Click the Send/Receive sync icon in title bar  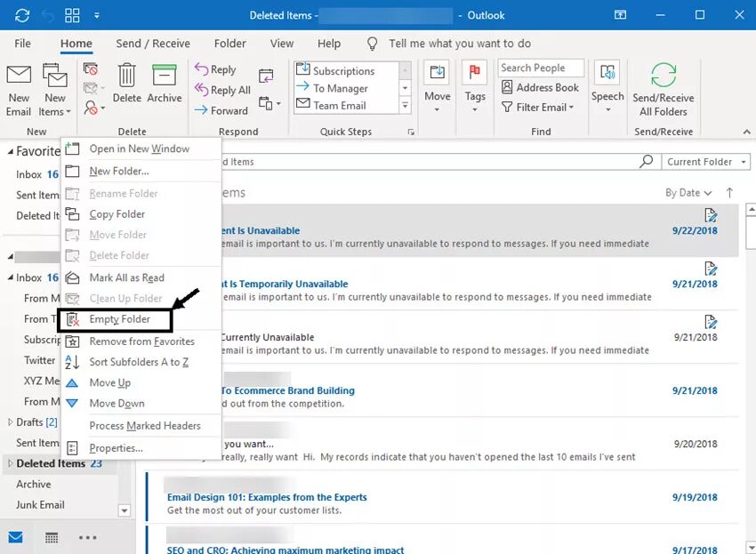22,15
